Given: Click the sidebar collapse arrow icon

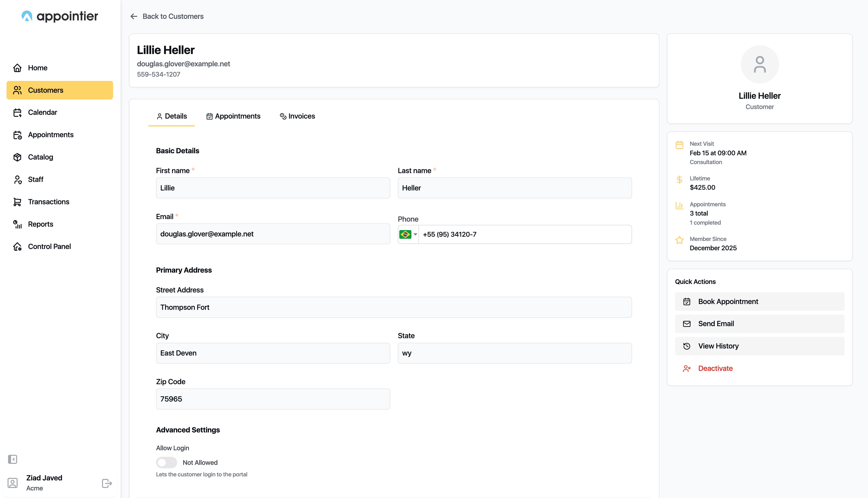Looking at the screenshot, I should pos(13,459).
